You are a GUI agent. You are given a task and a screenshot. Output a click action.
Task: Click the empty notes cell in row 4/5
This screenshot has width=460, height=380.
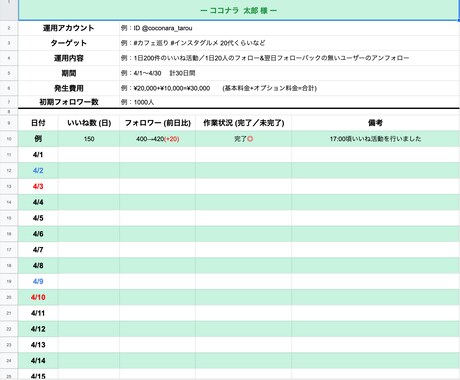click(375, 218)
